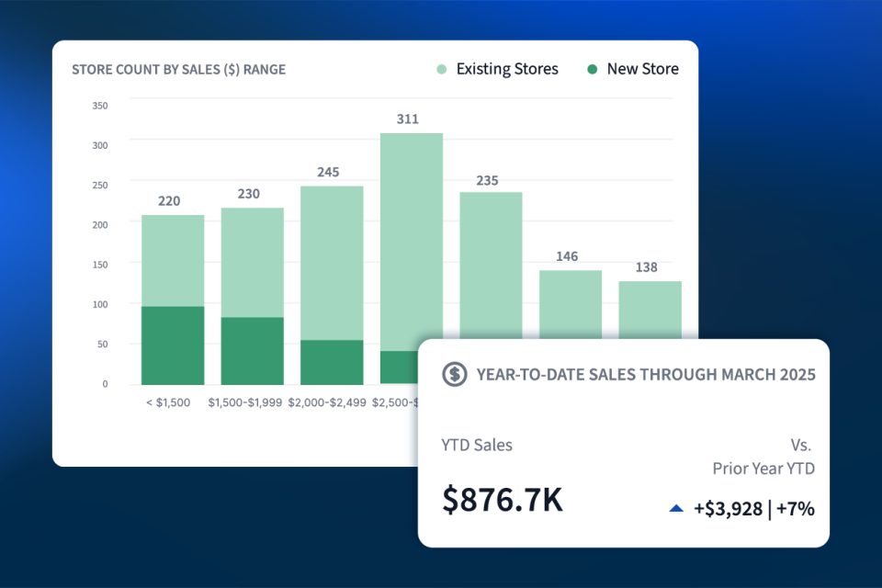
Task: Click the New Store legend label
Action: (642, 69)
